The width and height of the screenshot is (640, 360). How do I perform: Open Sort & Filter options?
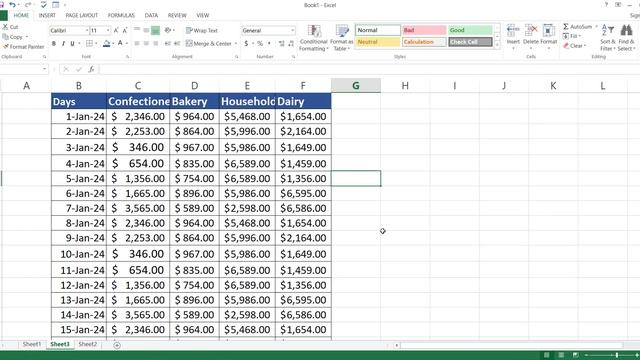point(607,38)
